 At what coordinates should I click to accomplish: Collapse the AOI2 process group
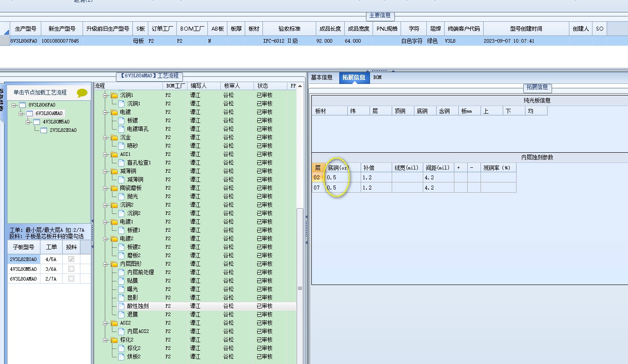[x=106, y=323]
